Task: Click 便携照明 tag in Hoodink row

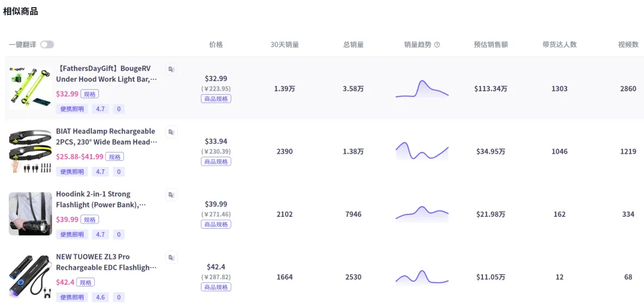Action: tap(72, 235)
